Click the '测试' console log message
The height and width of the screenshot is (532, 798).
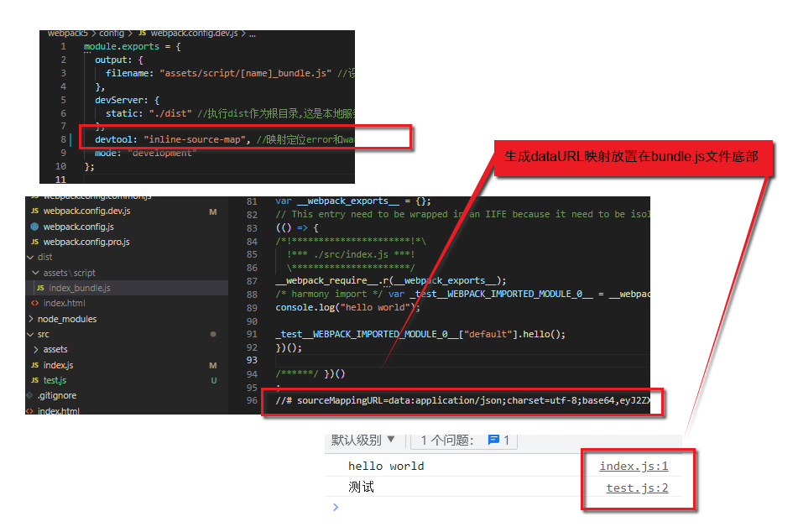(361, 488)
